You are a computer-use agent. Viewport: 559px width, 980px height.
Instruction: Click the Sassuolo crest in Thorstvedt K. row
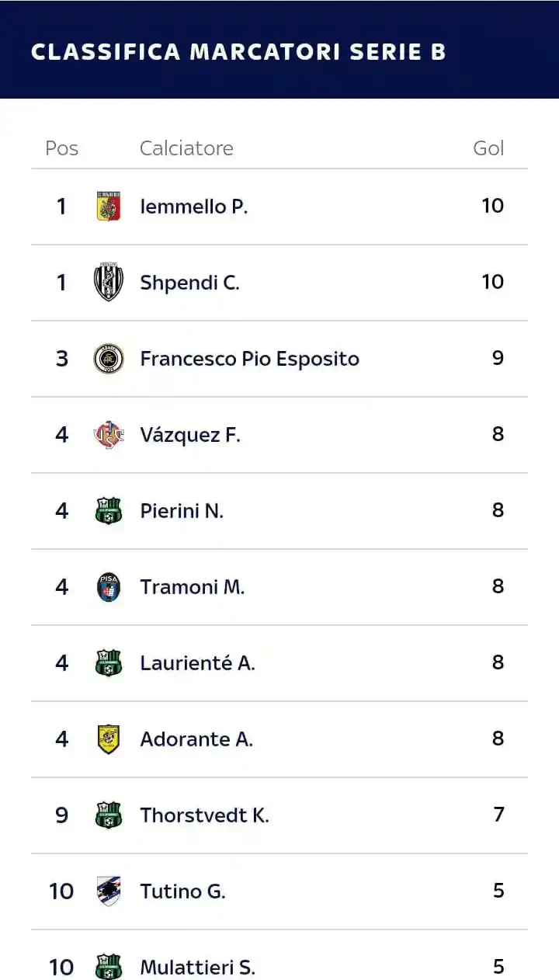pyautogui.click(x=109, y=815)
